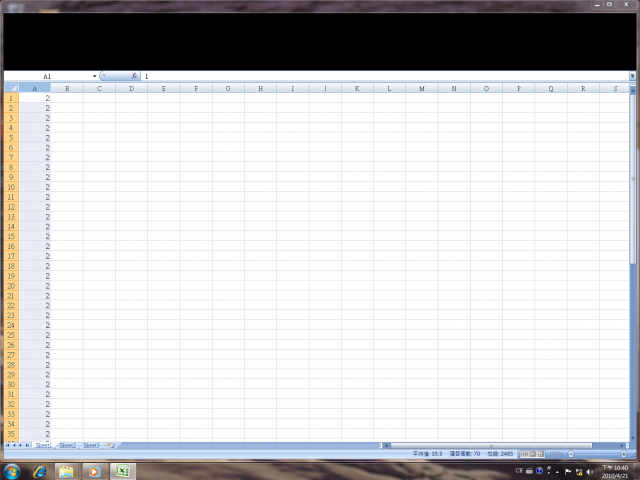
Task: Go to next sheet navigation arrow
Action: 20,445
